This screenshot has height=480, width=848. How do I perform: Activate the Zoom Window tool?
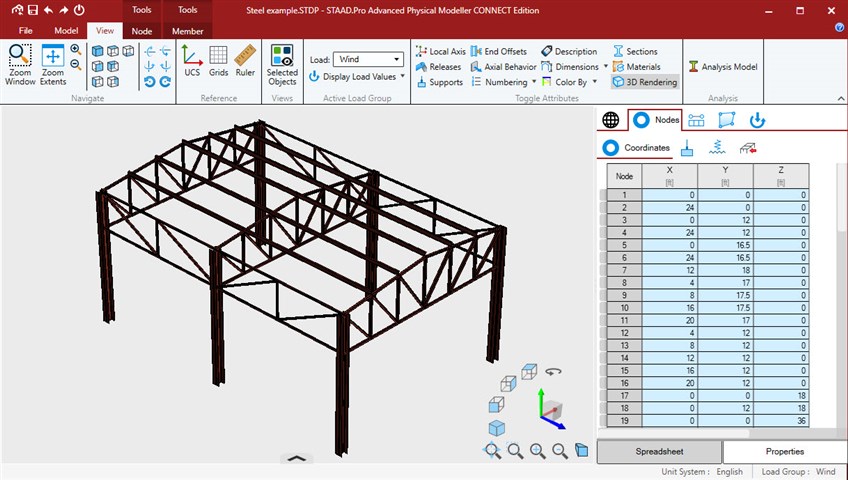[20, 64]
